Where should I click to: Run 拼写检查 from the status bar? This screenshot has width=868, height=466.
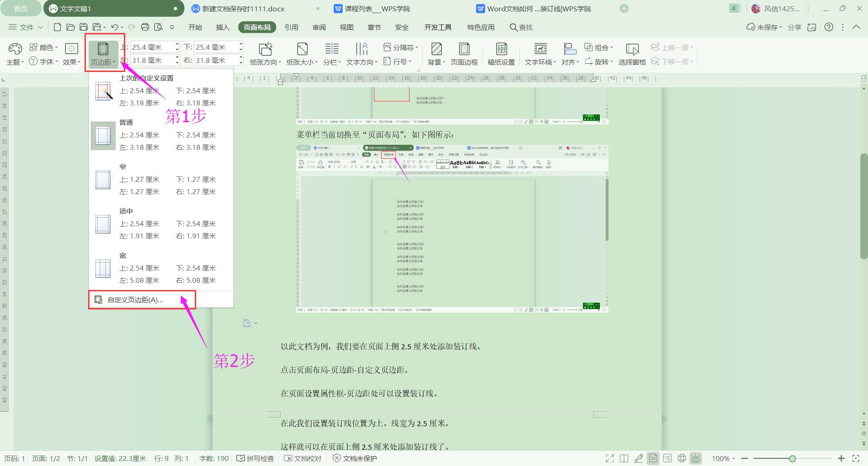click(x=255, y=458)
